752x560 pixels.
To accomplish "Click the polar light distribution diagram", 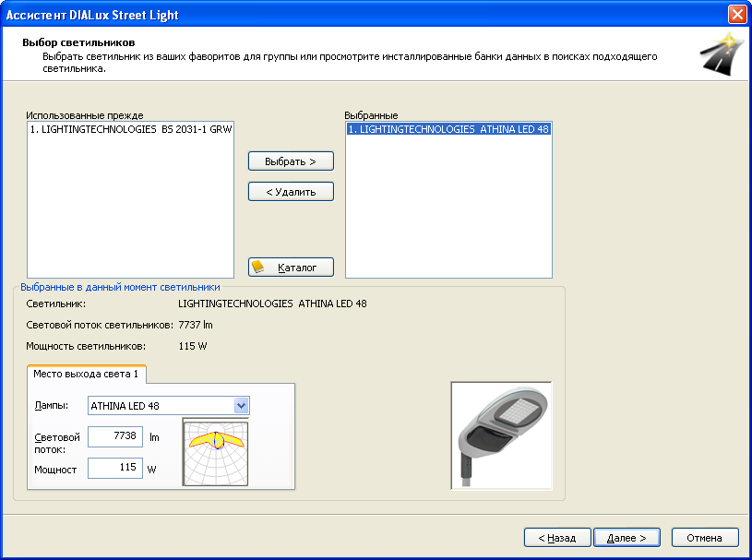I will pyautogui.click(x=215, y=452).
